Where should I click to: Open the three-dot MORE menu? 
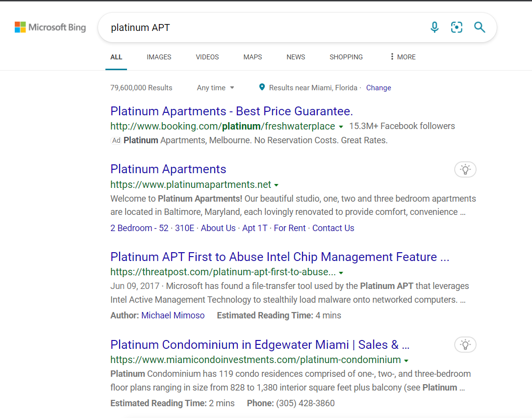pyautogui.click(x=403, y=57)
